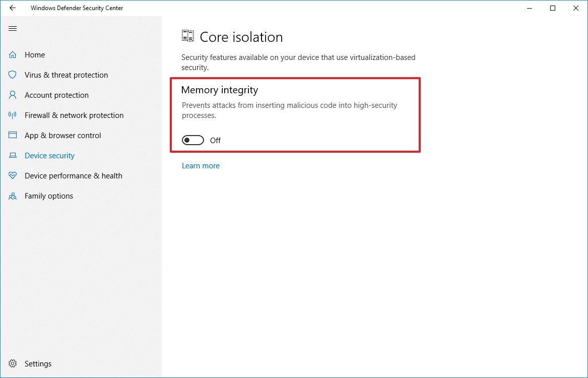Open the Family options section
This screenshot has width=588, height=378.
pyautogui.click(x=48, y=196)
